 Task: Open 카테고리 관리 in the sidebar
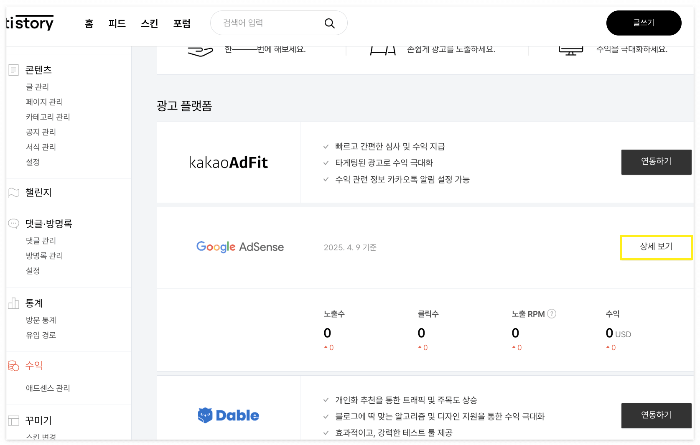48,117
